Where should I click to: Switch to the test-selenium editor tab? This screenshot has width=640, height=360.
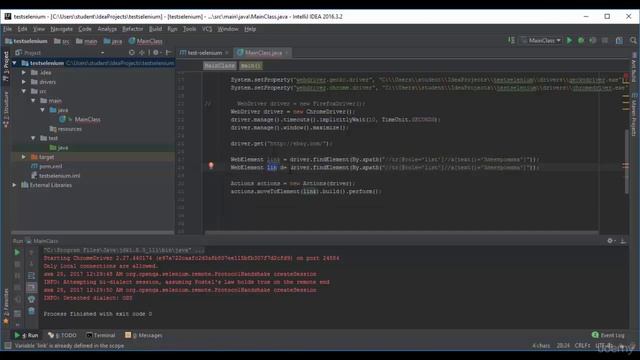(x=204, y=53)
